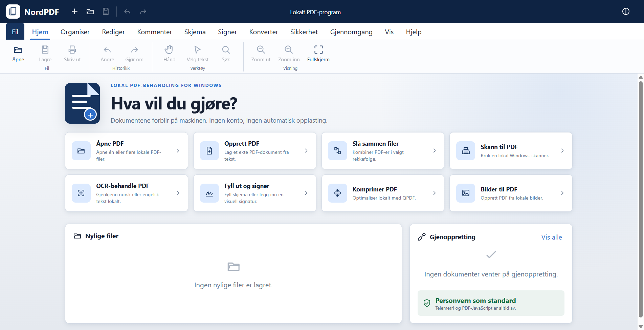Image resolution: width=644 pixels, height=330 pixels.
Task: Click chevron on the Fyll ut og signer card
Action: (306, 193)
